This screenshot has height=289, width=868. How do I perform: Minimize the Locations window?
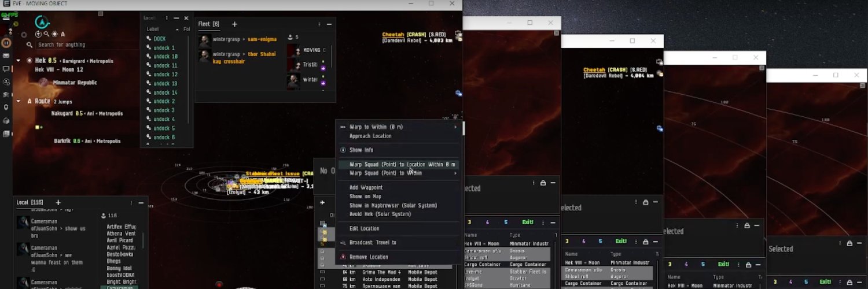click(x=176, y=18)
